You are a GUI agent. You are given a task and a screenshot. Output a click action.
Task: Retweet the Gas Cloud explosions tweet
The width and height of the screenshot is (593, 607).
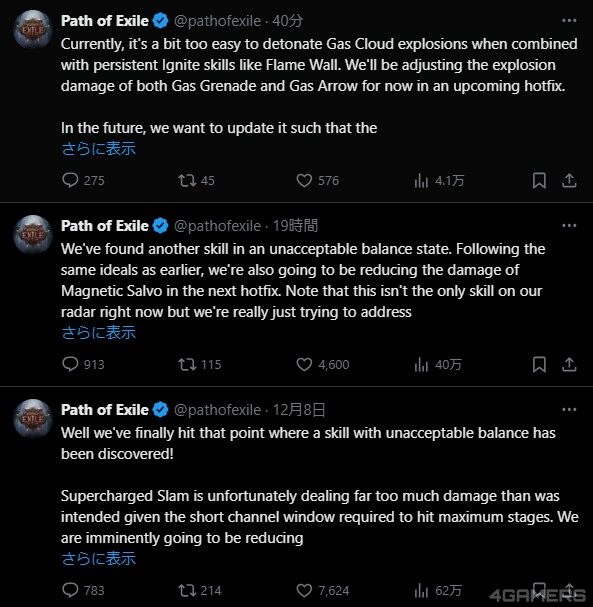point(196,180)
